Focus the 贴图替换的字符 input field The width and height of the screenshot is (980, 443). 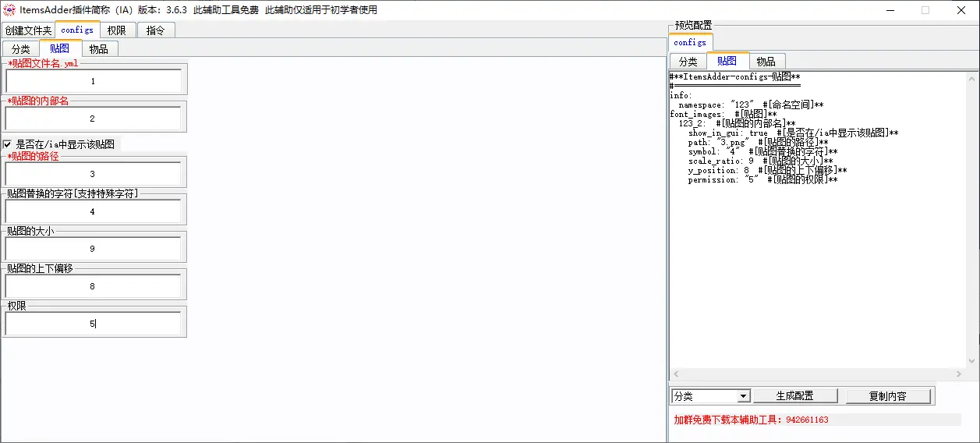click(94, 211)
